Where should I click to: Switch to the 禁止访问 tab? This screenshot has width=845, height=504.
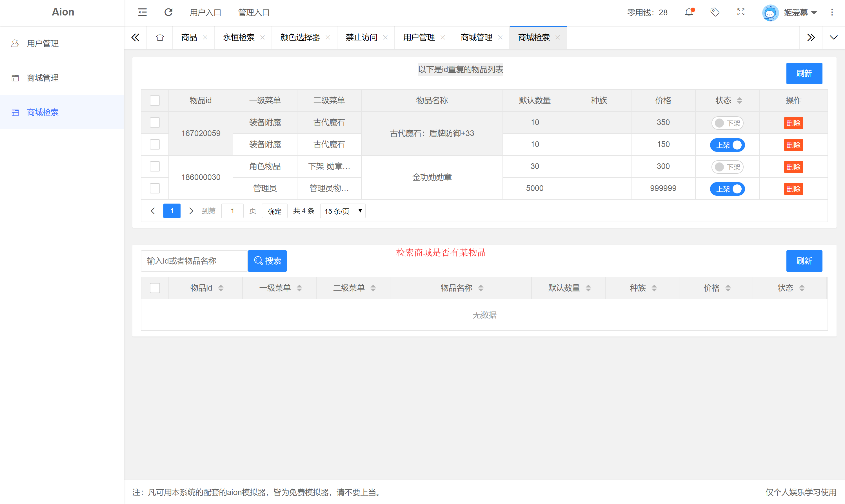[361, 37]
